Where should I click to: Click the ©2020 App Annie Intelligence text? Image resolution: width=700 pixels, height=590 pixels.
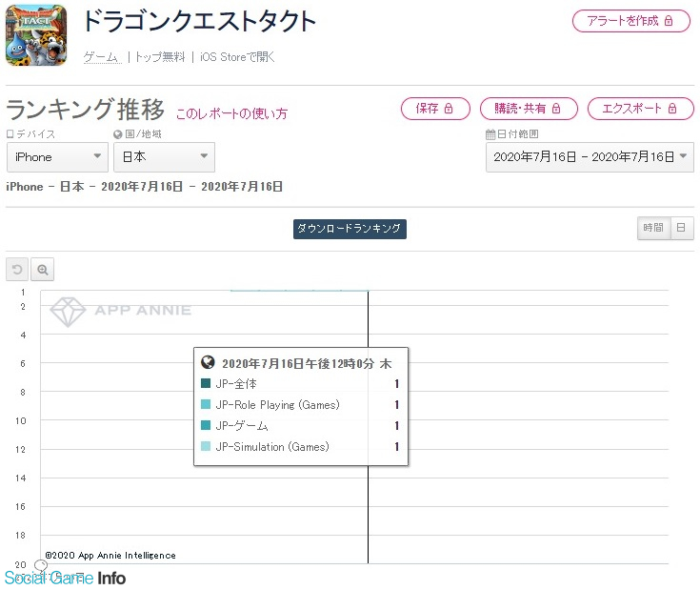(x=110, y=555)
